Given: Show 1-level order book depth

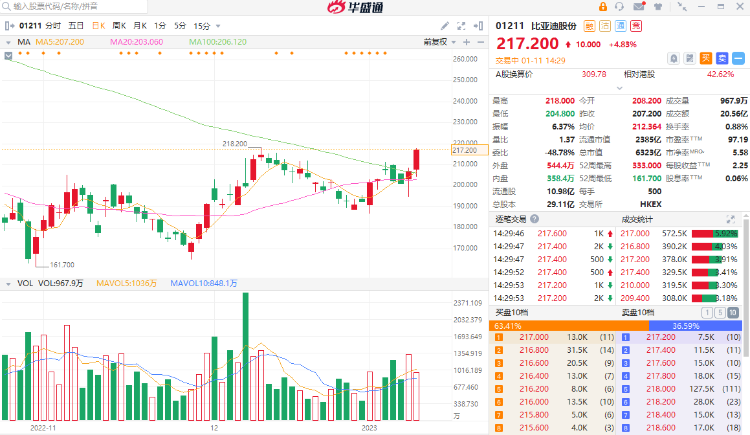Looking at the screenshot, I should 706,312.
